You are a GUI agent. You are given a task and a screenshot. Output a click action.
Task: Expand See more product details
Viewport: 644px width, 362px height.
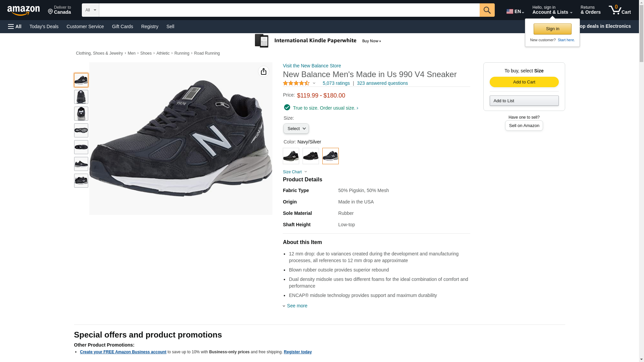click(x=297, y=306)
